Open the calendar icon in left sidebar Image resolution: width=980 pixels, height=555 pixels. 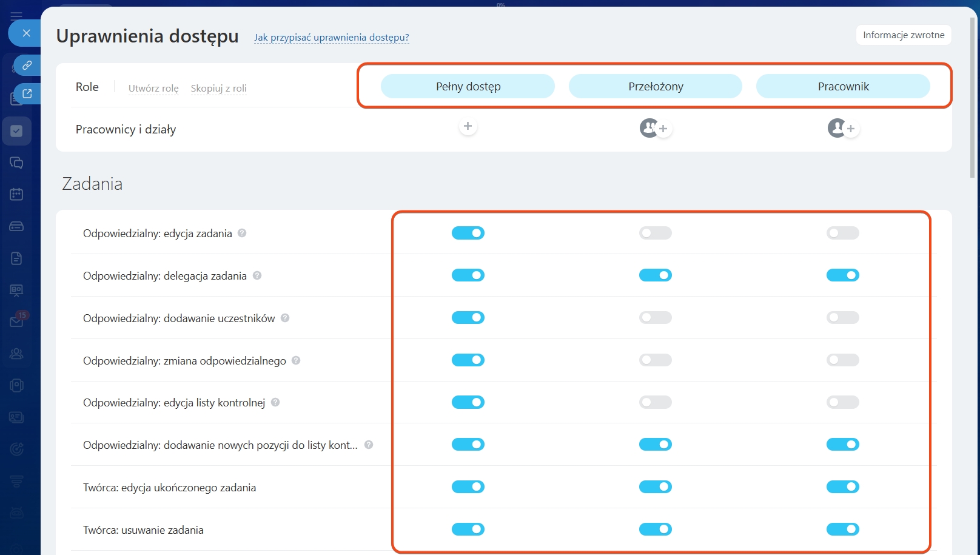(16, 194)
